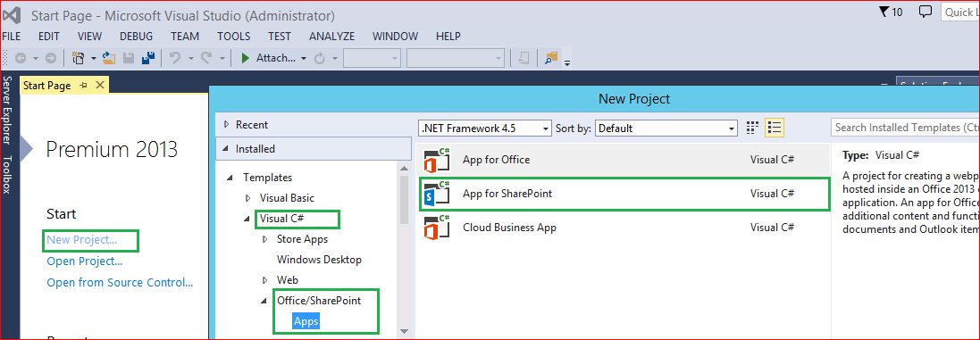Click the Open File folder icon
980x340 pixels.
click(x=109, y=58)
